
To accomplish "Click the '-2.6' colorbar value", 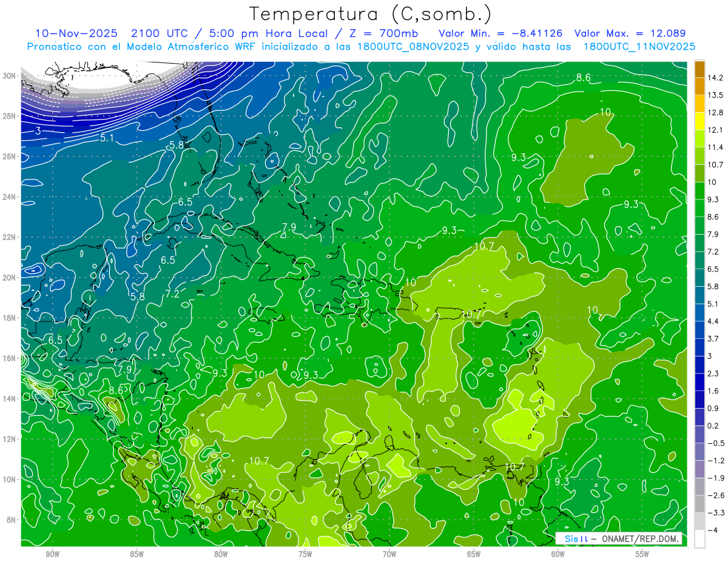I will pos(716,495).
